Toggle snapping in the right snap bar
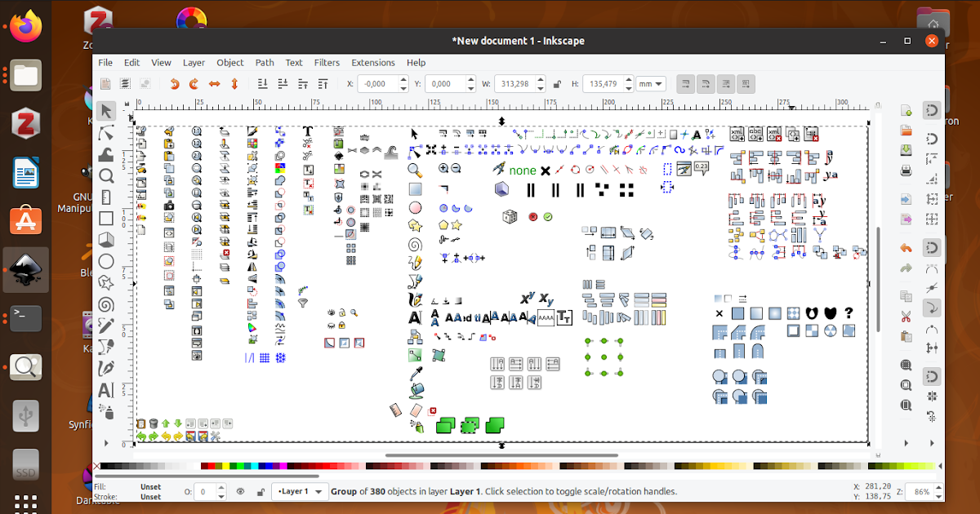 tap(932, 110)
